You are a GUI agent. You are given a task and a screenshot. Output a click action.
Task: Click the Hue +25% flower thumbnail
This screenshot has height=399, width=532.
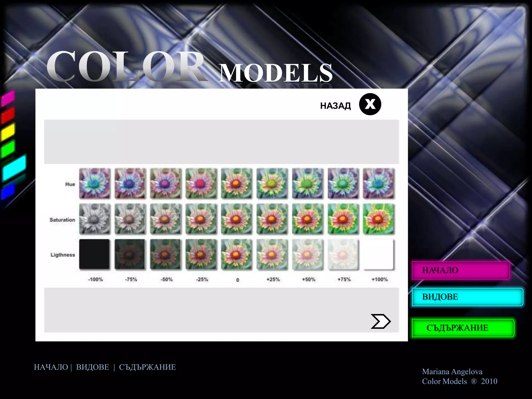(x=272, y=183)
